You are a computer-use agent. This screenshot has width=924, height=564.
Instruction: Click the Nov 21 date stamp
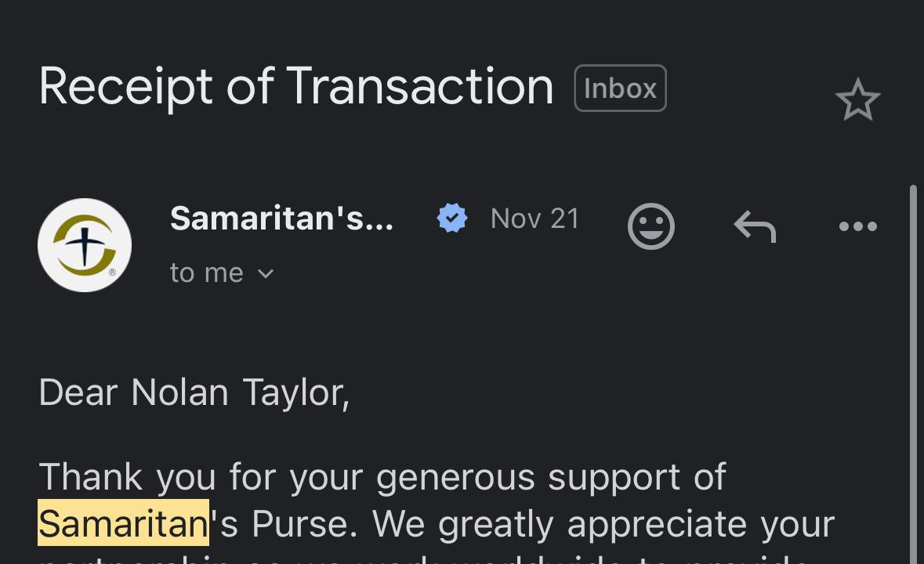click(534, 219)
